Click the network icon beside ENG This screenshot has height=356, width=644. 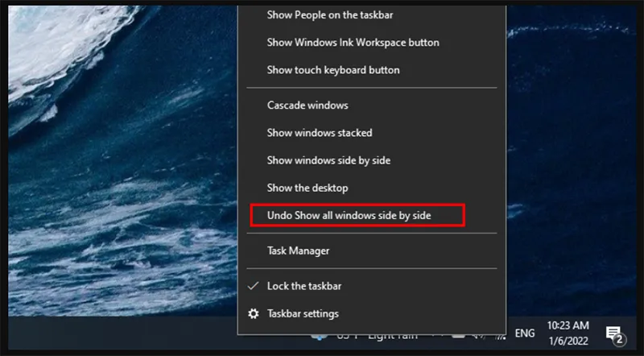pos(501,337)
